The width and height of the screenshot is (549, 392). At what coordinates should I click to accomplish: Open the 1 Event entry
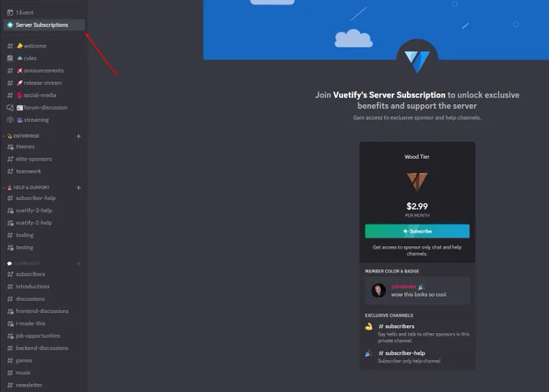coord(44,13)
